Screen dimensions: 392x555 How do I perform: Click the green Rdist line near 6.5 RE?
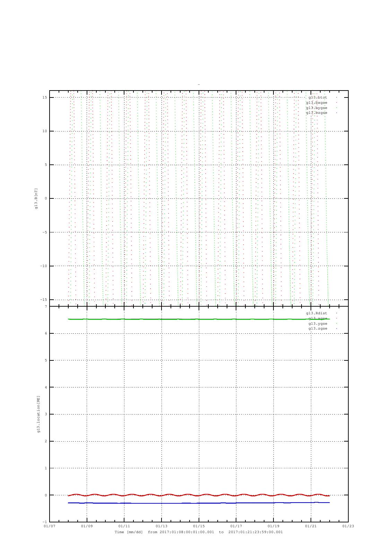click(199, 319)
